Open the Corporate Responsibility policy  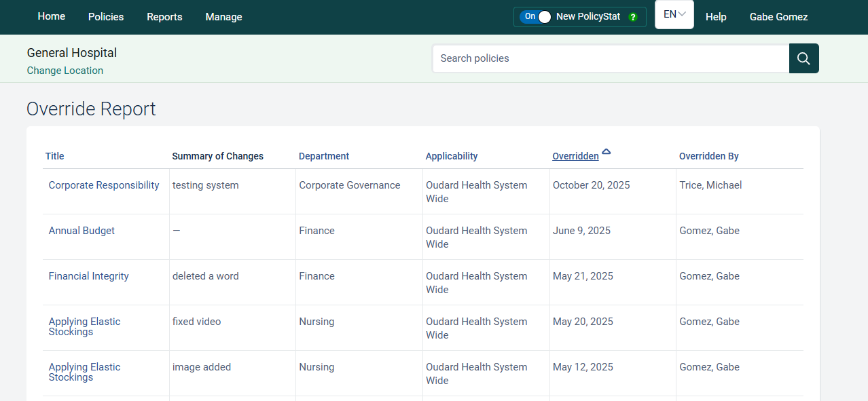click(x=104, y=185)
